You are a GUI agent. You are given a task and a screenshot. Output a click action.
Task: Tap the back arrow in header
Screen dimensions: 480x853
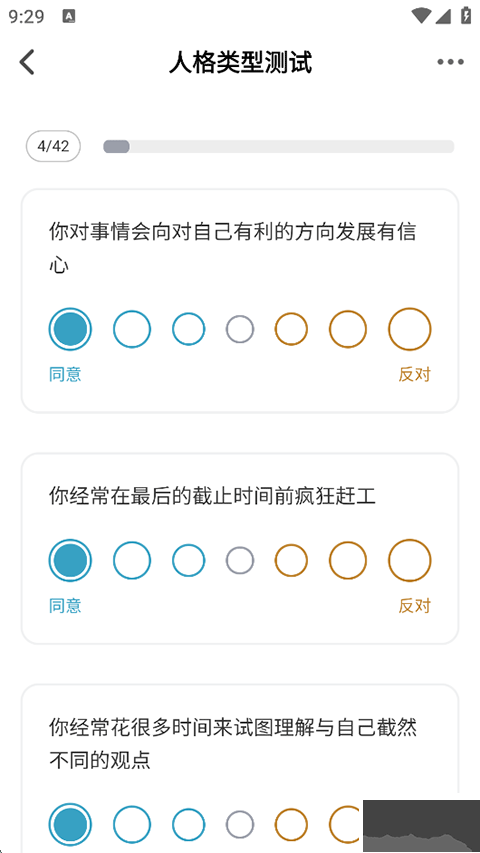tap(27, 62)
